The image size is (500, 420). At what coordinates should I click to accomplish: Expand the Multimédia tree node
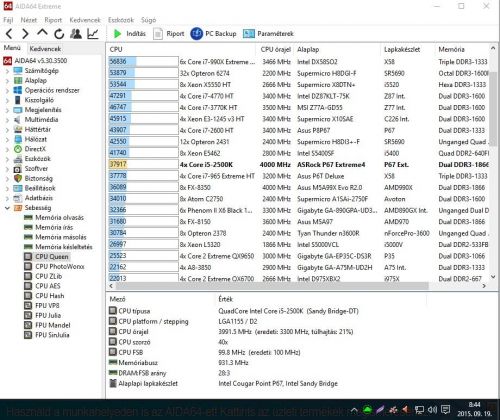(7, 120)
